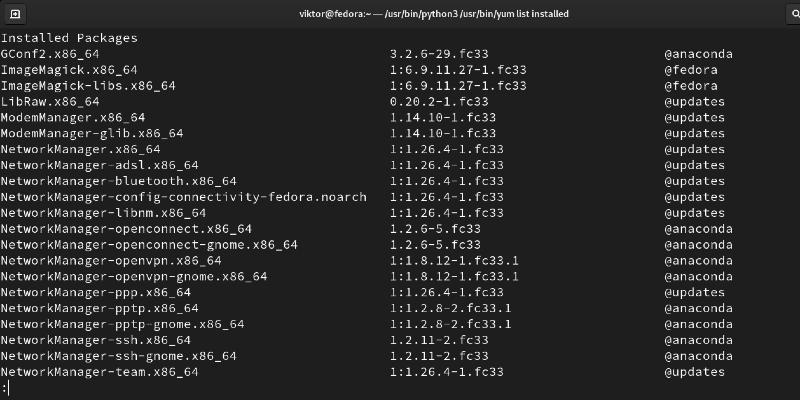Click the NetworkManager-adsl.x86_64 entry
Image resolution: width=800 pixels, height=400 pixels.
point(99,165)
